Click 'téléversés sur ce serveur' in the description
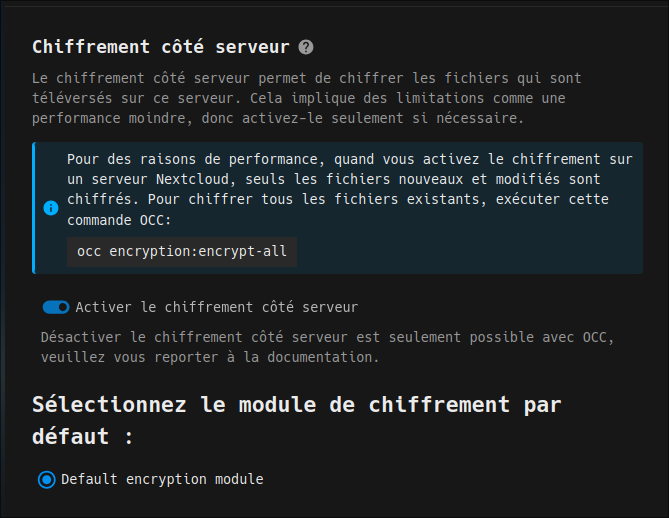This screenshot has height=518, width=669. tap(131, 98)
